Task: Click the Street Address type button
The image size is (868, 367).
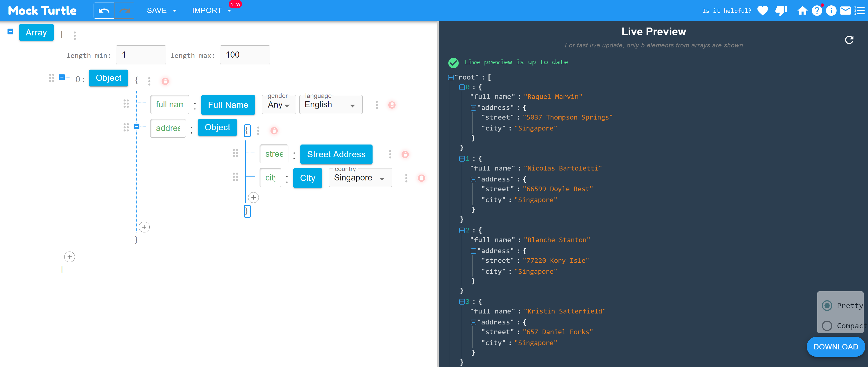Action: click(x=336, y=154)
